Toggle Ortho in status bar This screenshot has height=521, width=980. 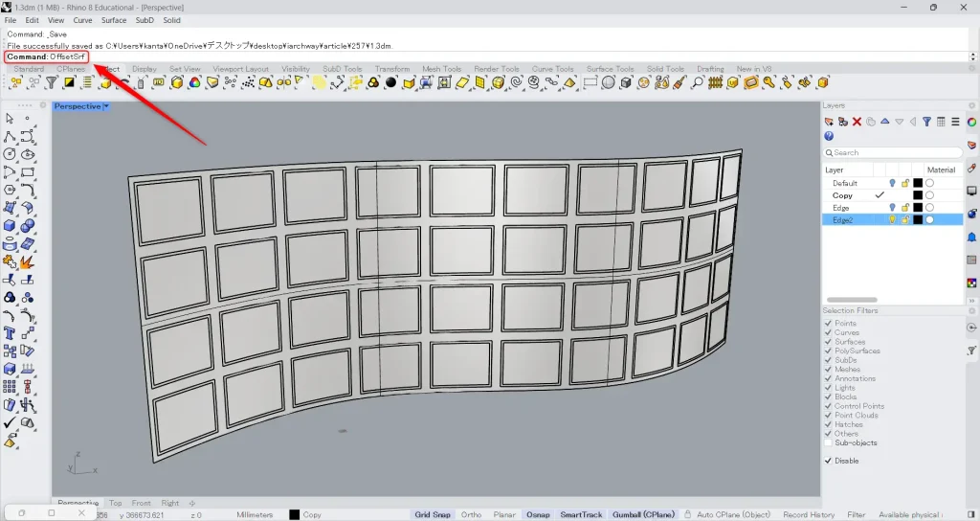471,514
